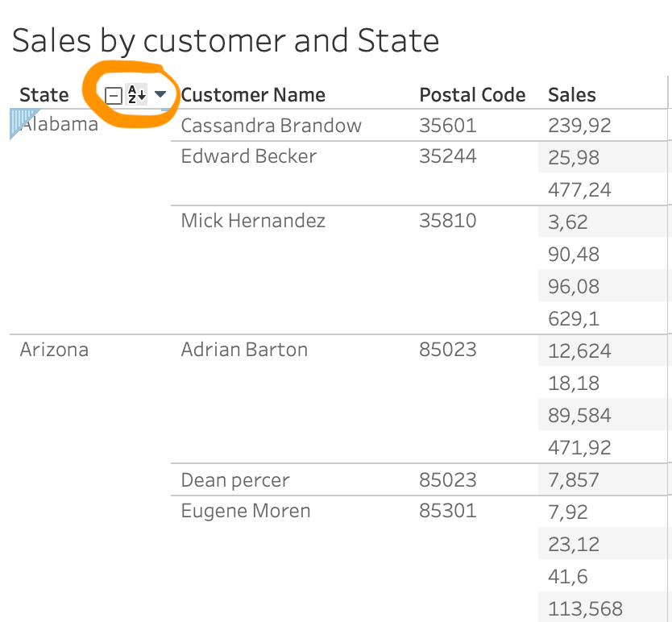Select the sales value 629,1
672x622 pixels.
(574, 318)
